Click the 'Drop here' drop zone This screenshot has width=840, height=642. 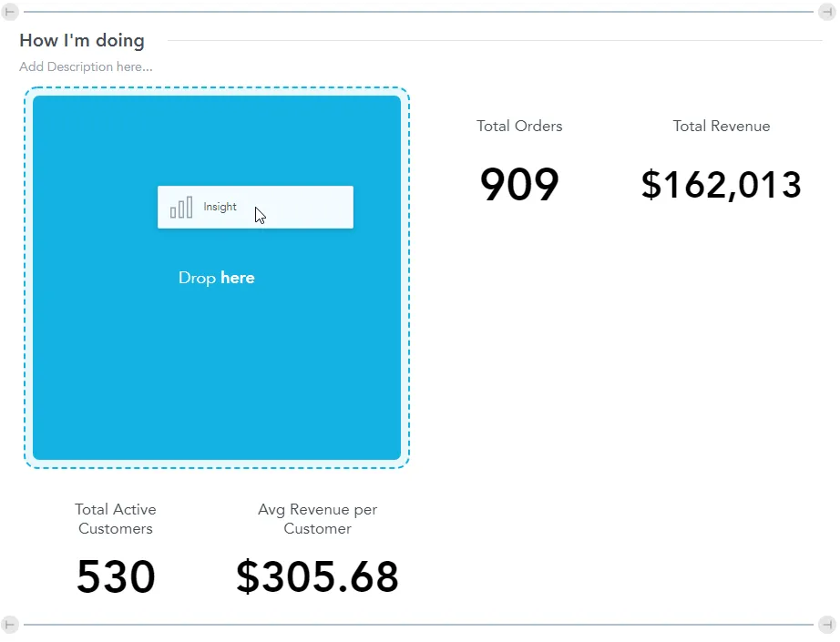(x=216, y=278)
